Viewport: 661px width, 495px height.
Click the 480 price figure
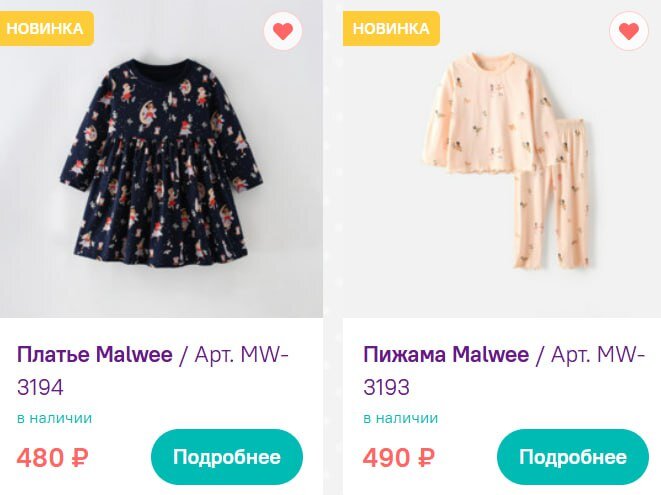[40, 458]
